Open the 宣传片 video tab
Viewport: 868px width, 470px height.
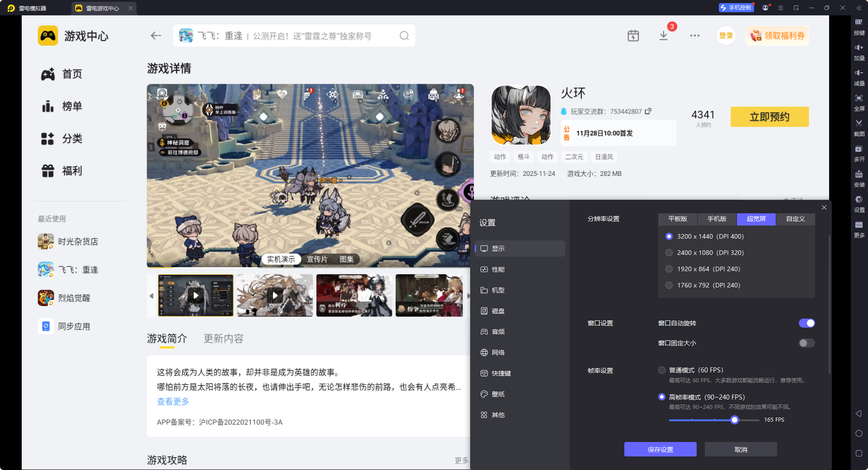[317, 259]
